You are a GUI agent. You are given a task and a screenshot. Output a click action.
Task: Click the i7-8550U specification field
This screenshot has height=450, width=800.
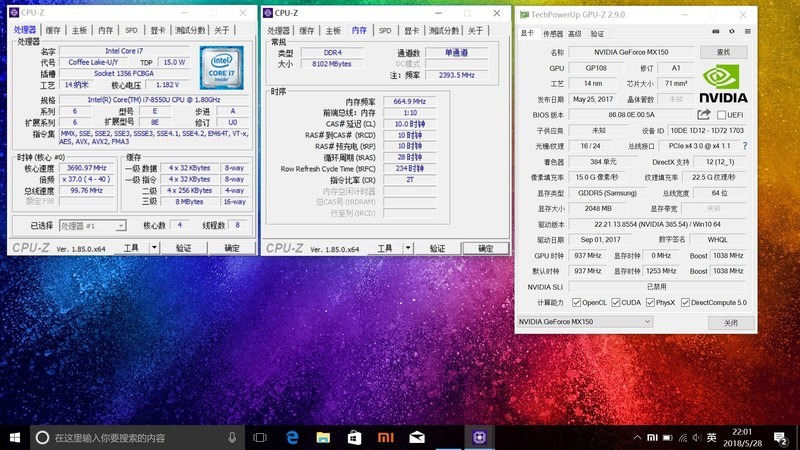pyautogui.click(x=154, y=100)
